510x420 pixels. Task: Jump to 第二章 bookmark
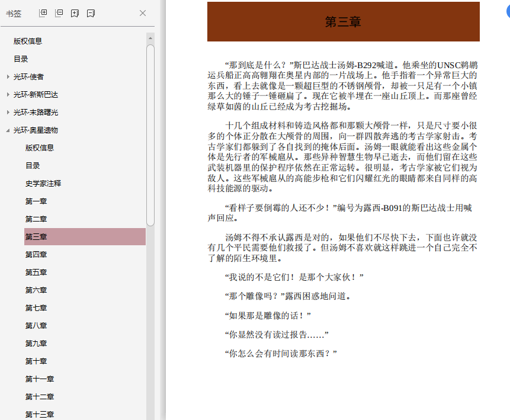(36, 219)
